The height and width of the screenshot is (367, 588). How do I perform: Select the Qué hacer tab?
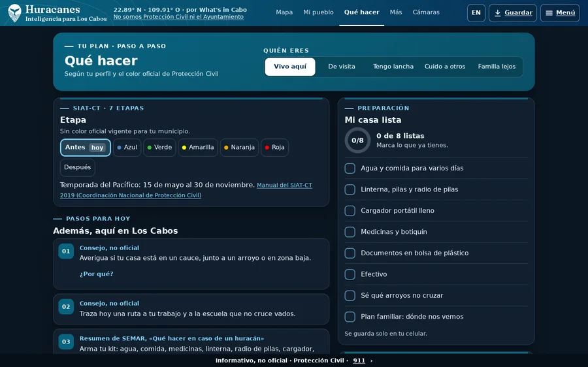[x=361, y=12]
